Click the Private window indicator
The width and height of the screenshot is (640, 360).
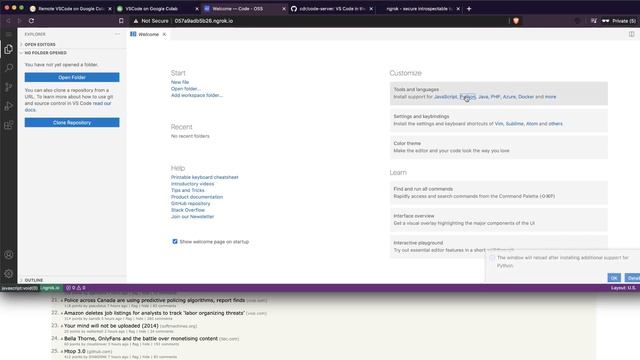(x=619, y=21)
